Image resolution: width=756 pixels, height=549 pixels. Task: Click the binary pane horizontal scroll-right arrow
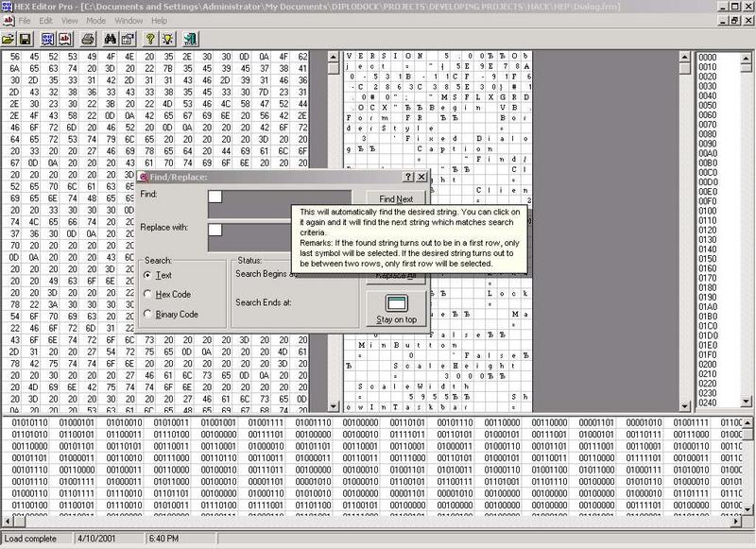click(x=736, y=521)
